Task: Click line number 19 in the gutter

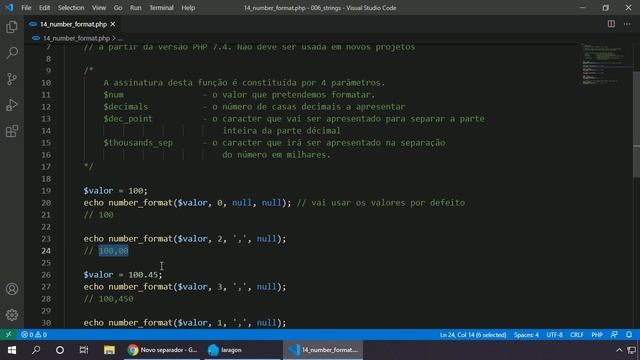Action: point(46,191)
